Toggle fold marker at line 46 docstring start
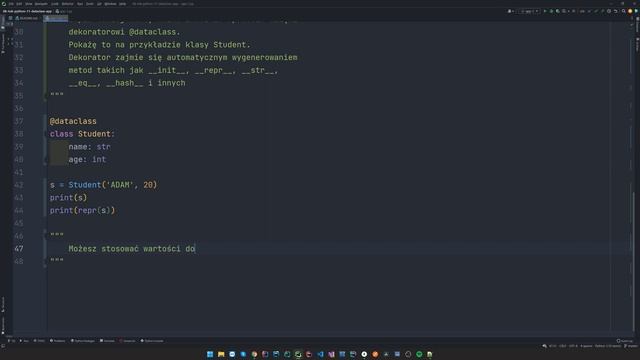The width and height of the screenshot is (640, 360). tap(46, 236)
